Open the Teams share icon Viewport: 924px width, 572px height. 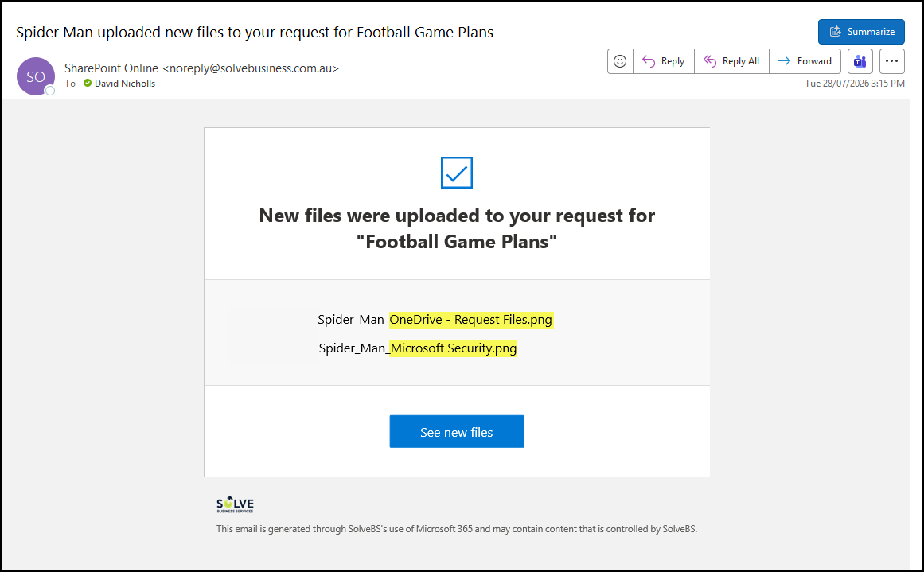click(860, 61)
